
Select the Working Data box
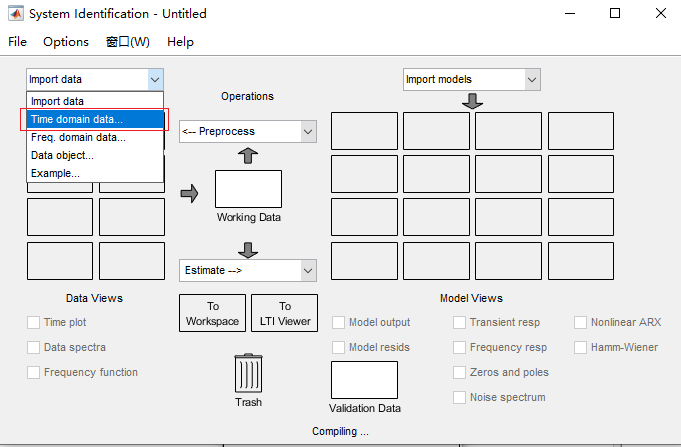pos(248,189)
